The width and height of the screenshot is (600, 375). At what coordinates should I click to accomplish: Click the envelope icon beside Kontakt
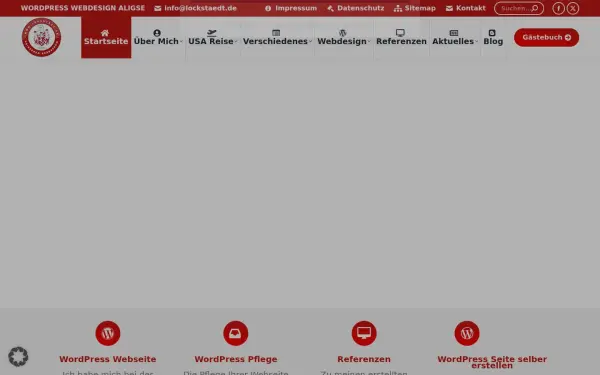(449, 8)
